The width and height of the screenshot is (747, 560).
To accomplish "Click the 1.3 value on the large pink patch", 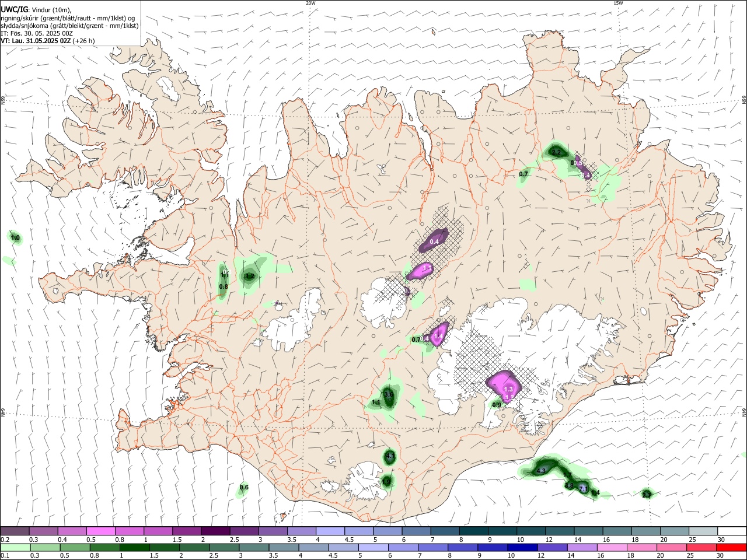I will [x=508, y=389].
